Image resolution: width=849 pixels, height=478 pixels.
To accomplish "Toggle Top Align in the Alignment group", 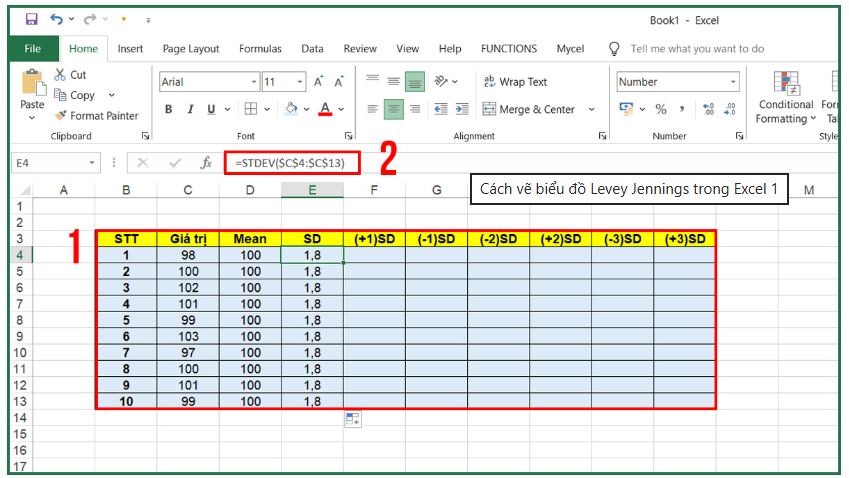I will tap(372, 81).
